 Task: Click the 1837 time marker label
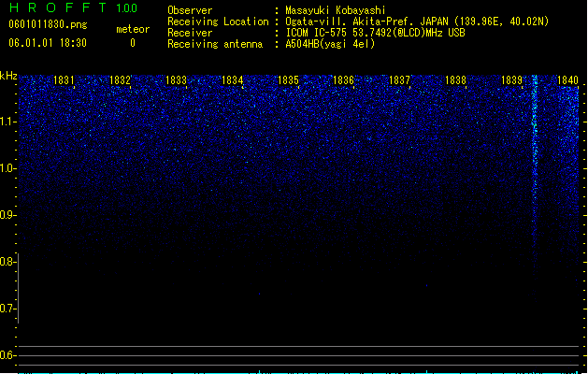tap(400, 80)
